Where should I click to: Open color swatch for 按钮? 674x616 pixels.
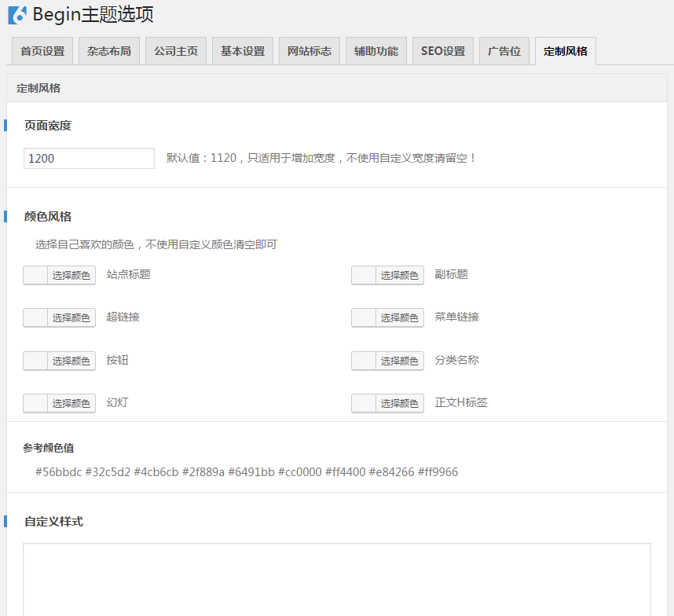(35, 361)
